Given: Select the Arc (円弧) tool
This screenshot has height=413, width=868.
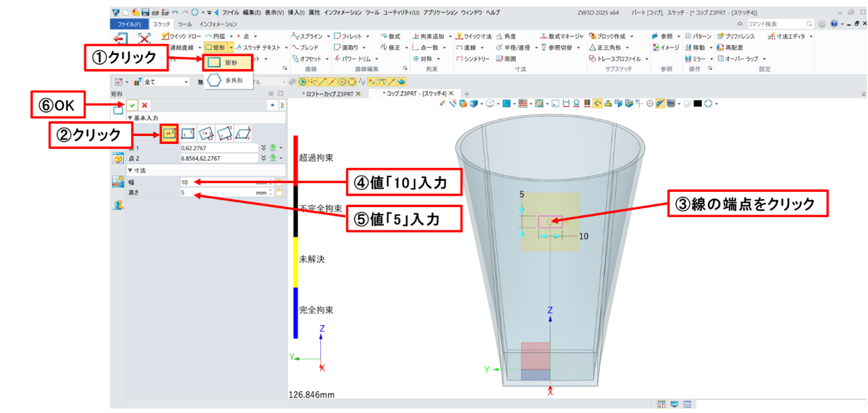Looking at the screenshot, I should coord(216,36).
